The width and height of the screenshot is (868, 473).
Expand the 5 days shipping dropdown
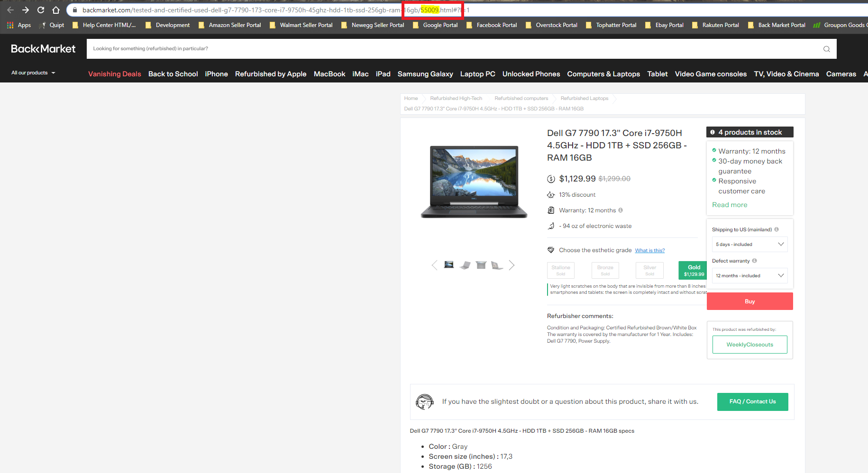click(x=749, y=244)
